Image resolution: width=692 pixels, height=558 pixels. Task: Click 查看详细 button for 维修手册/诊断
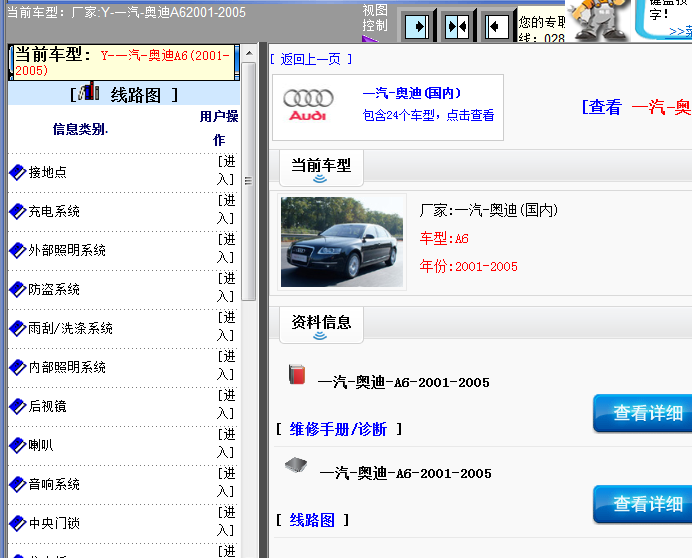(643, 413)
